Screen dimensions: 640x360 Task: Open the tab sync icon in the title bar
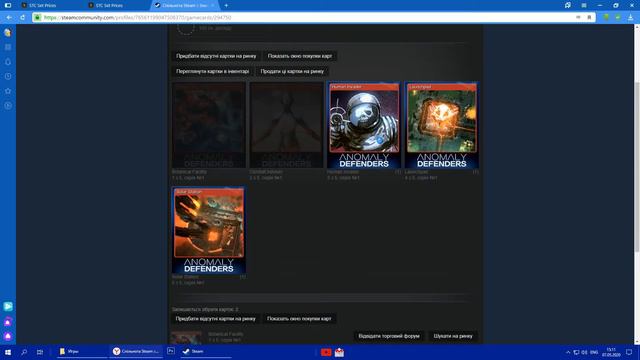click(x=568, y=5)
